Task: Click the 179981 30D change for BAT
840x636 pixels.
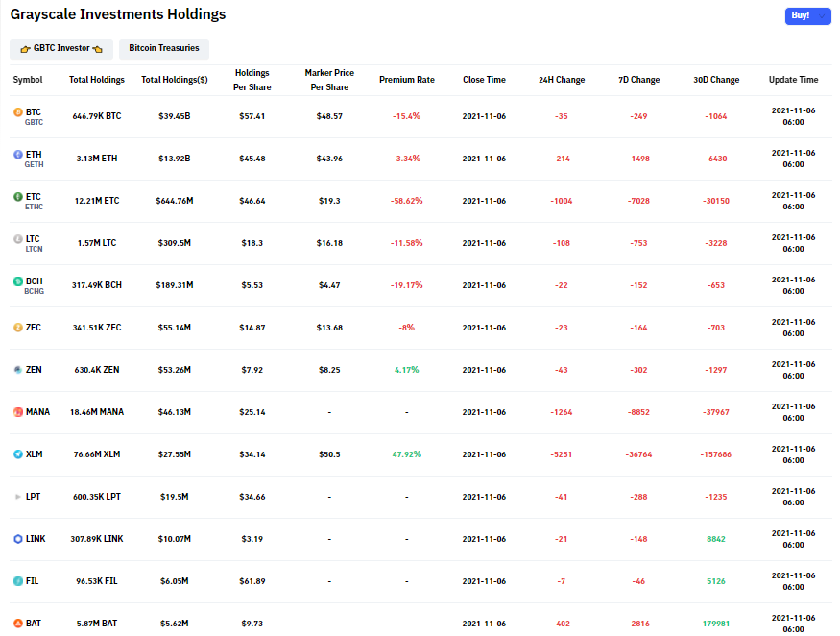Action: coord(716,624)
